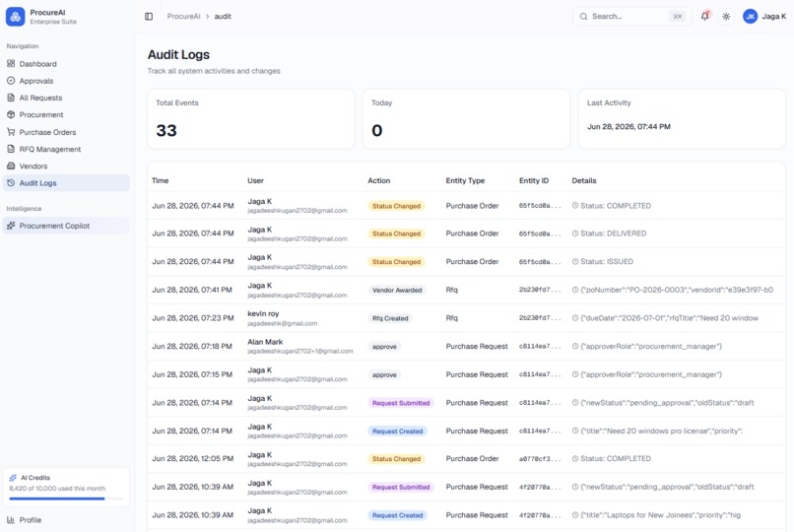Viewport: 794px width, 532px height.
Task: Click the Total Events card
Action: coord(250,119)
